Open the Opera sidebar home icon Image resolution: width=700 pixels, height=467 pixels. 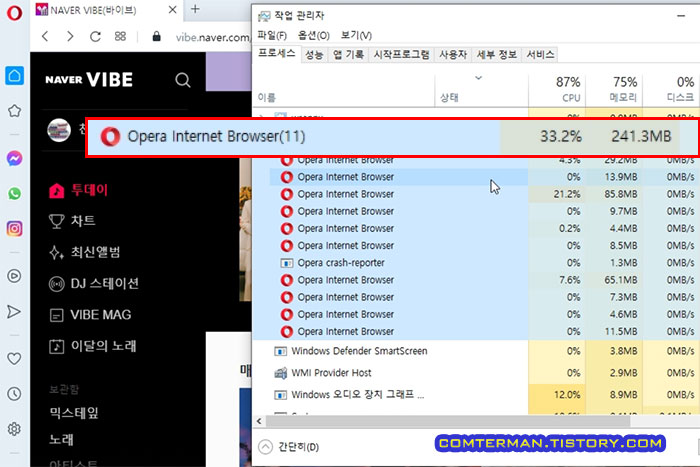coord(14,75)
